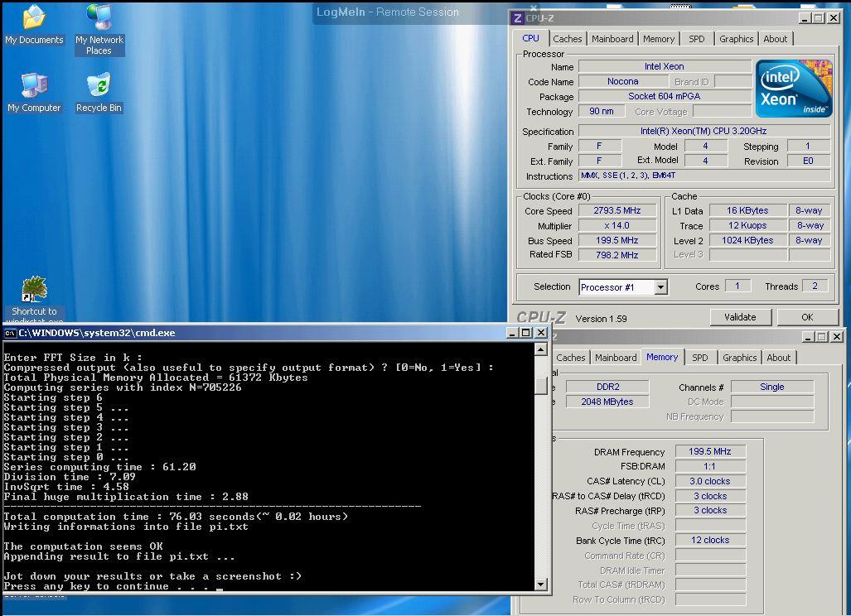Select Memory tab in lower CPU-Z window

tap(661, 358)
